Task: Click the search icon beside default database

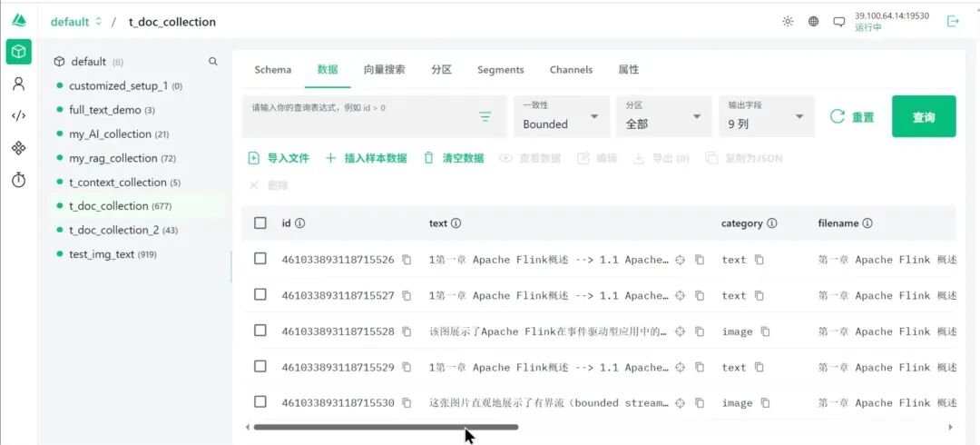Action: pyautogui.click(x=213, y=62)
